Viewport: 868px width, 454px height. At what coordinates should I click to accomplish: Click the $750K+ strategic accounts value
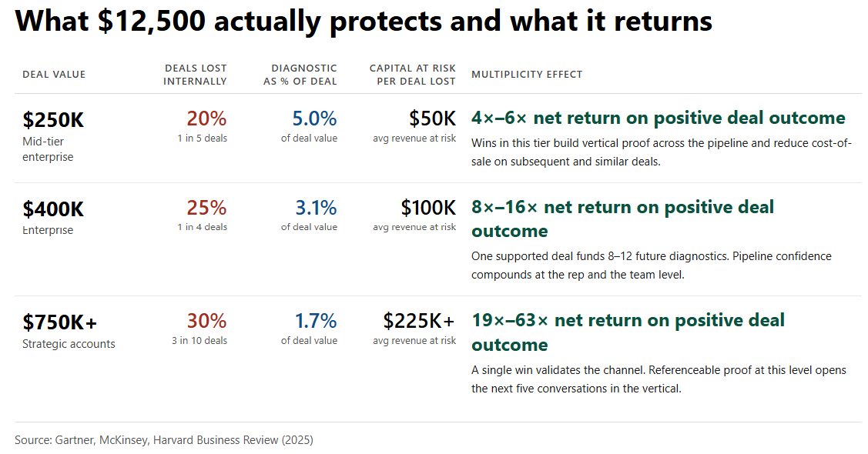(x=60, y=322)
